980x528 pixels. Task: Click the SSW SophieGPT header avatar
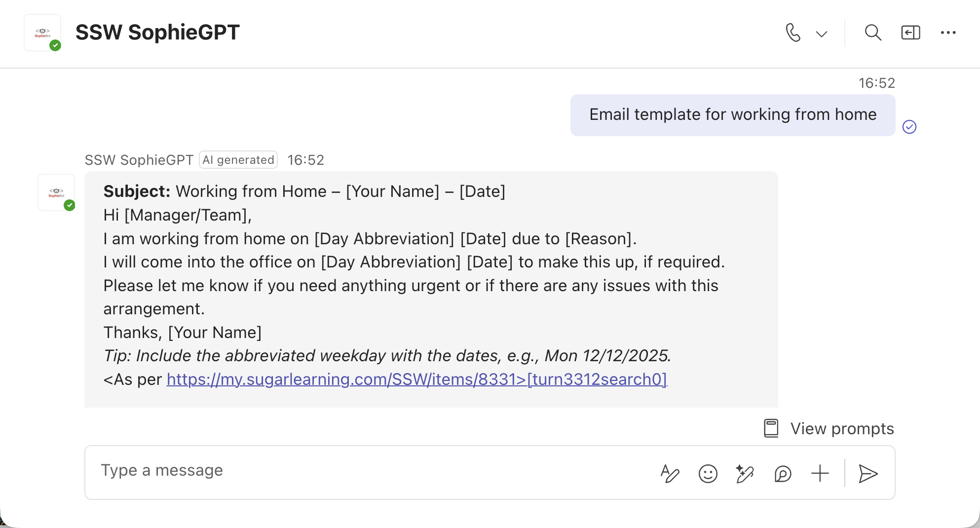[43, 33]
